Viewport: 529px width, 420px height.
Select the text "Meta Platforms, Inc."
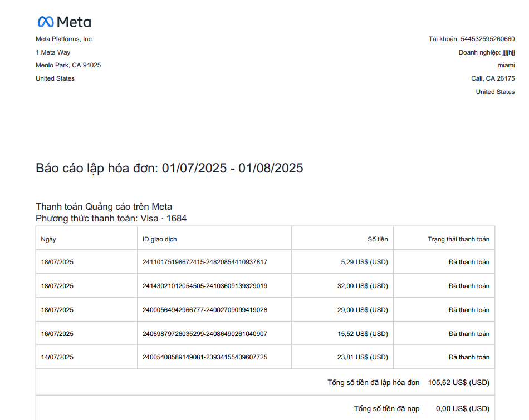click(65, 39)
